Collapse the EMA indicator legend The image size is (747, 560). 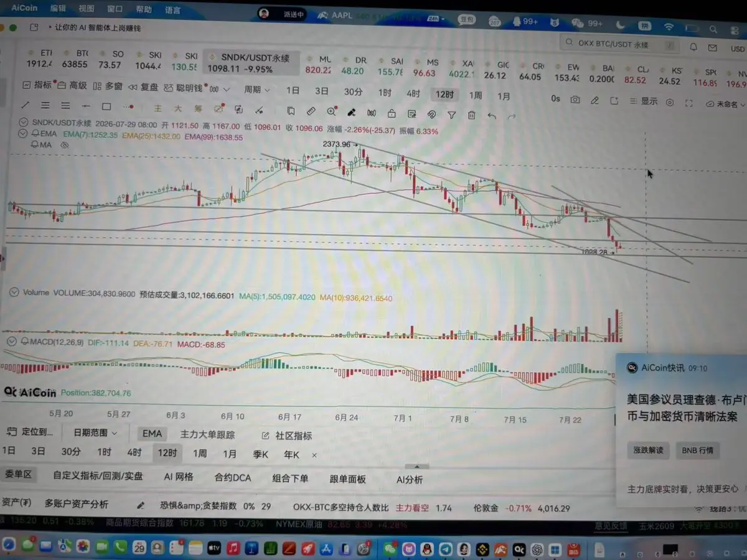24,133
